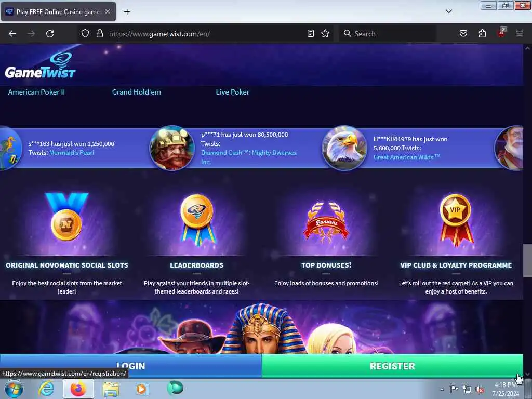Viewport: 532px width, 399px height.
Task: Click ORIGINAL NOVOMATIC SOCIAL SLOTS heading
Action: point(67,265)
